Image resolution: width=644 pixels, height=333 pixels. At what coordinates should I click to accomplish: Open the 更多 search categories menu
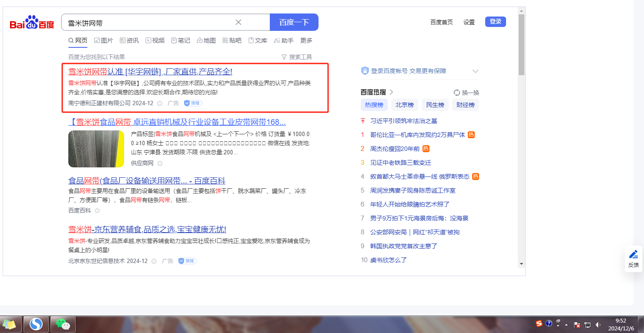click(x=306, y=40)
